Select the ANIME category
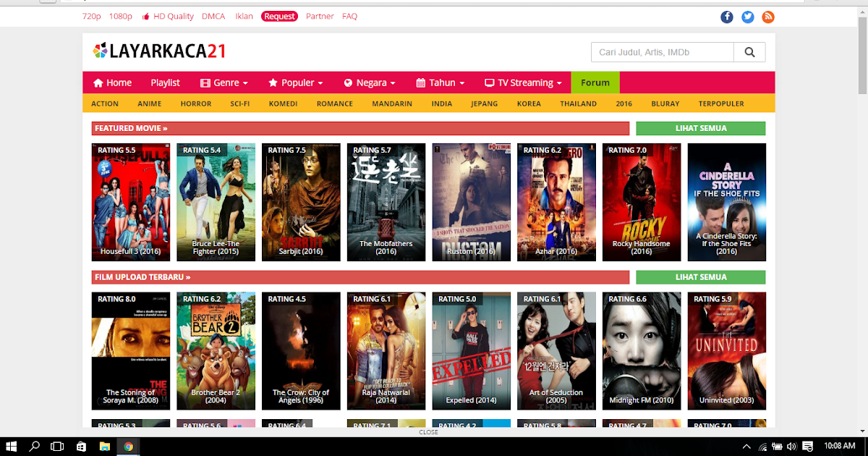 coord(150,104)
